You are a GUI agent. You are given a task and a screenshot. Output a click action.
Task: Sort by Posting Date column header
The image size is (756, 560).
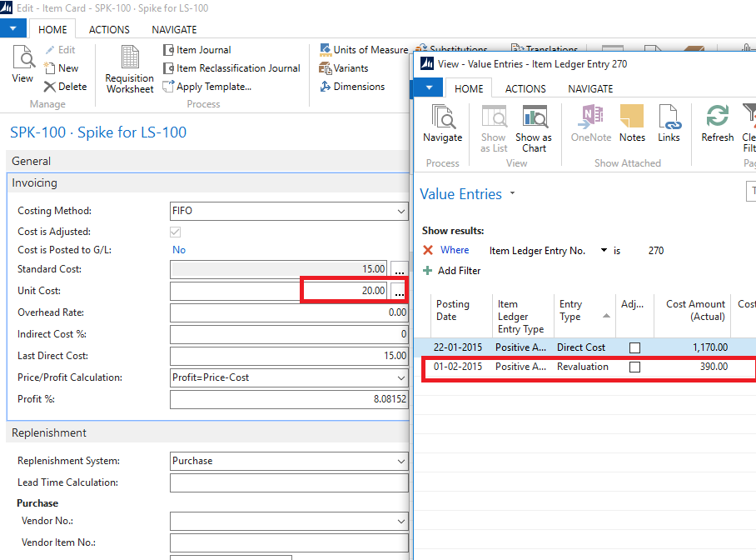coord(461,316)
